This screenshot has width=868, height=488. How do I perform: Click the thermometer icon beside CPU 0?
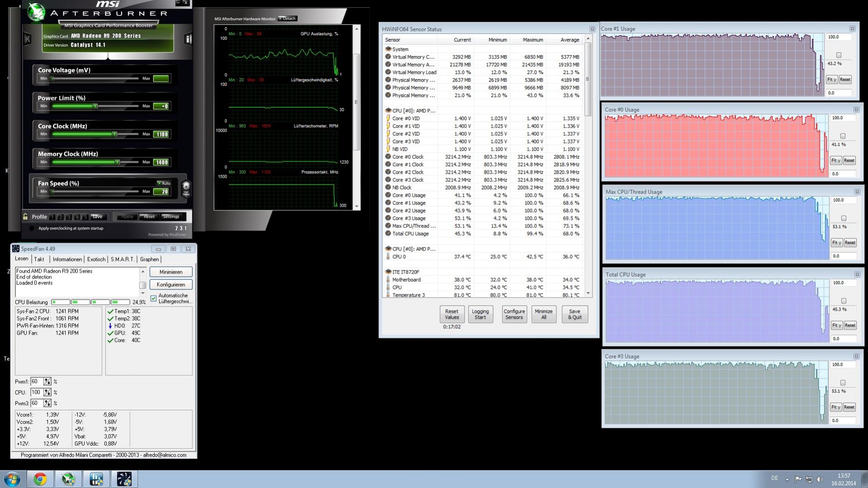point(388,256)
